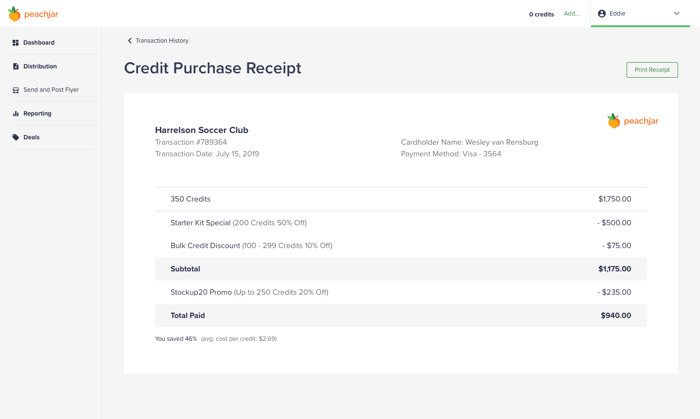
Task: Click the Starter Kit Special line
Action: [x=238, y=223]
